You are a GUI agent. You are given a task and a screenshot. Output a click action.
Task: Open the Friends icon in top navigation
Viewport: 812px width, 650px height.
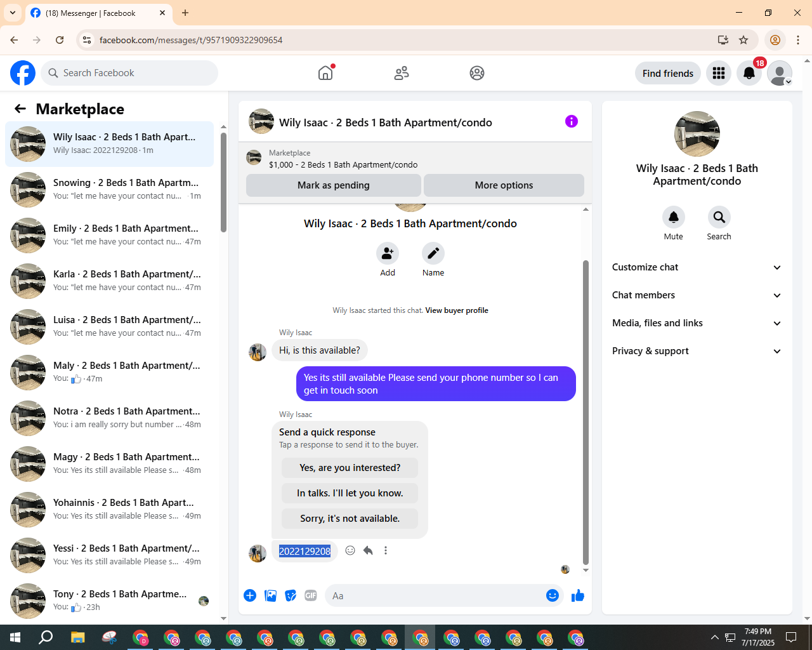(402, 73)
